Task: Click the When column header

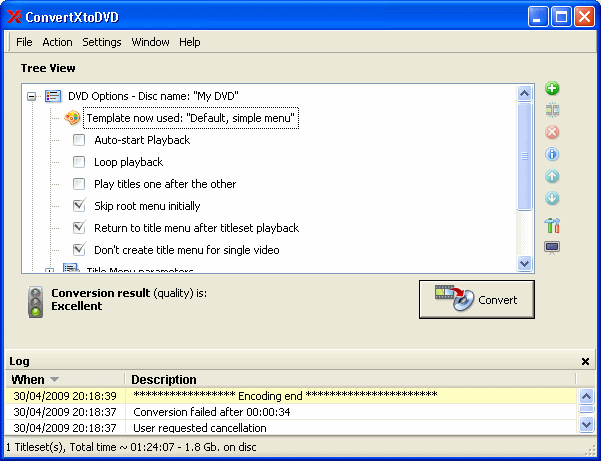Action: point(65,379)
